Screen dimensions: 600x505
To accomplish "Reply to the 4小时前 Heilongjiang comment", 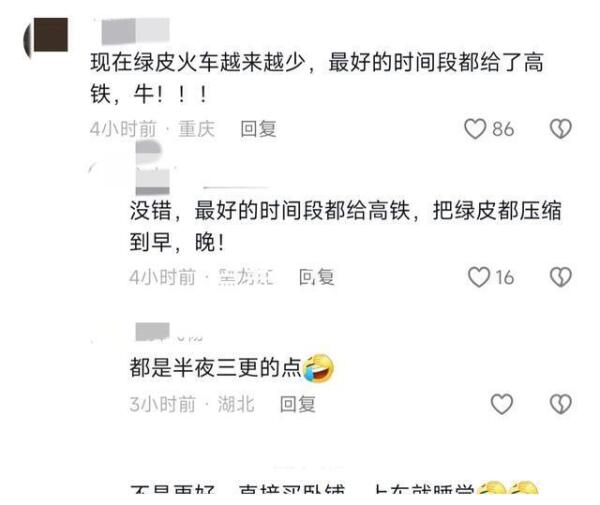I will [316, 277].
